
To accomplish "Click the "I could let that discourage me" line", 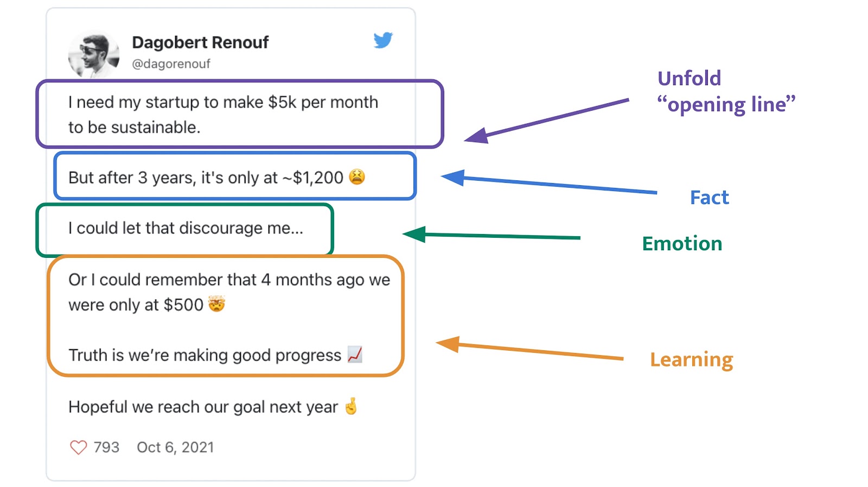I will click(x=186, y=228).
